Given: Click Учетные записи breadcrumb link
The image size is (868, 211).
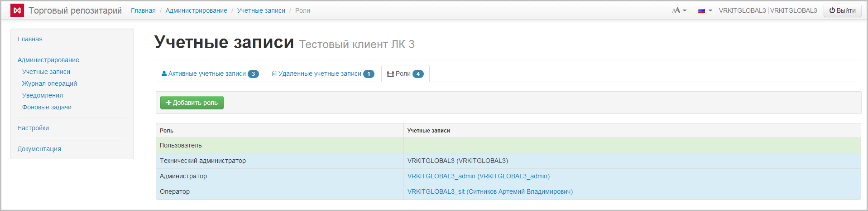Looking at the screenshot, I should coord(261,10).
